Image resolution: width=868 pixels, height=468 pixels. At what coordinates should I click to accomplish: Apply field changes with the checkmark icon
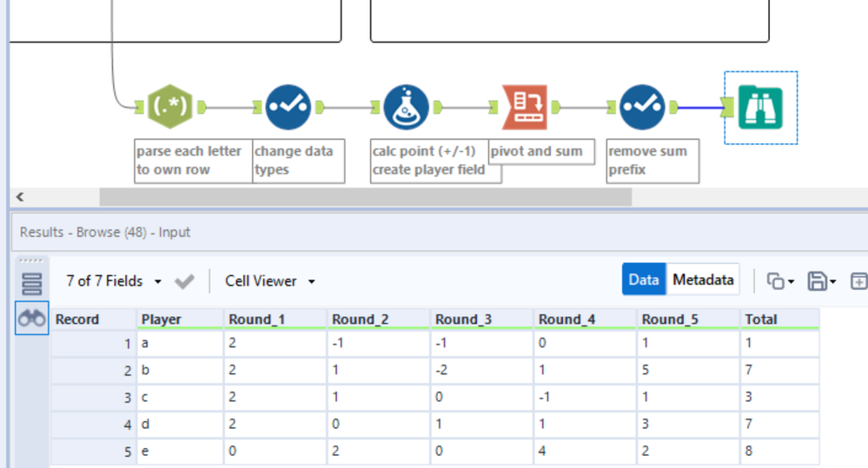pyautogui.click(x=184, y=281)
